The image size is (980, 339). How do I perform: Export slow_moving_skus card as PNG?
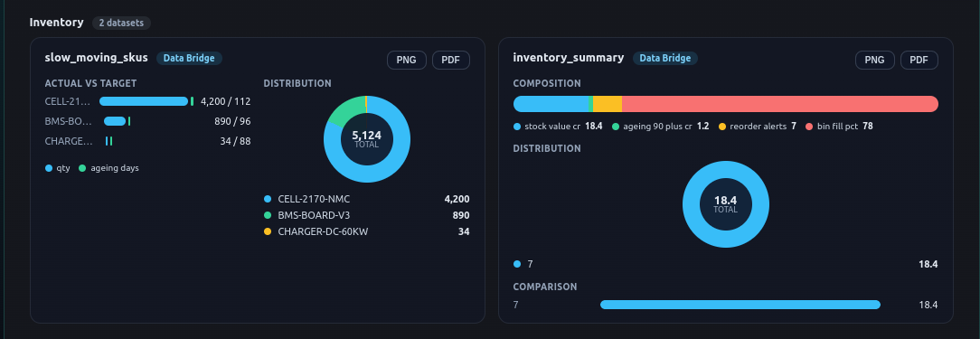[407, 60]
